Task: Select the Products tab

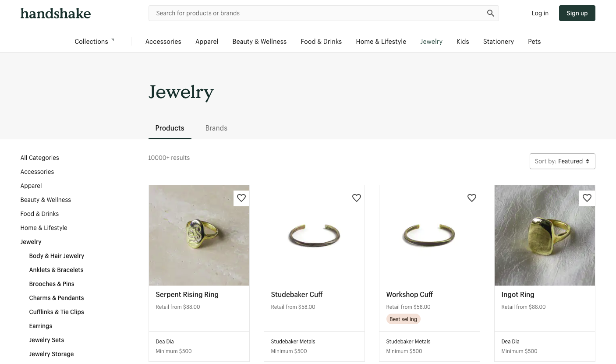Action: (x=170, y=128)
